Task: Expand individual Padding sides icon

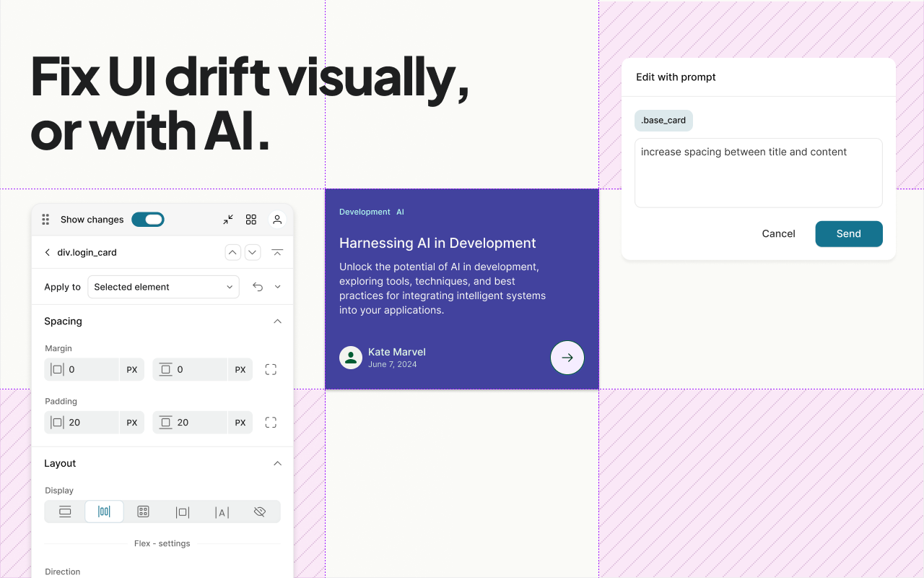Action: 271,423
